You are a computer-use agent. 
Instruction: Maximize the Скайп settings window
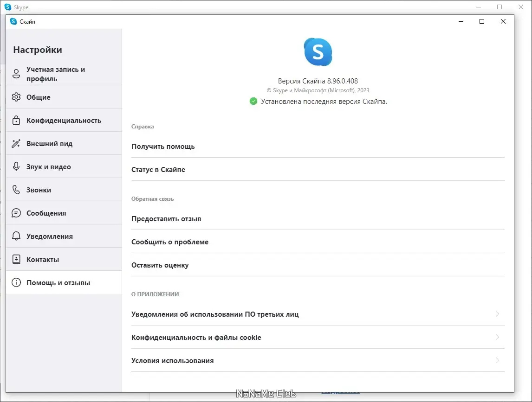click(x=482, y=21)
